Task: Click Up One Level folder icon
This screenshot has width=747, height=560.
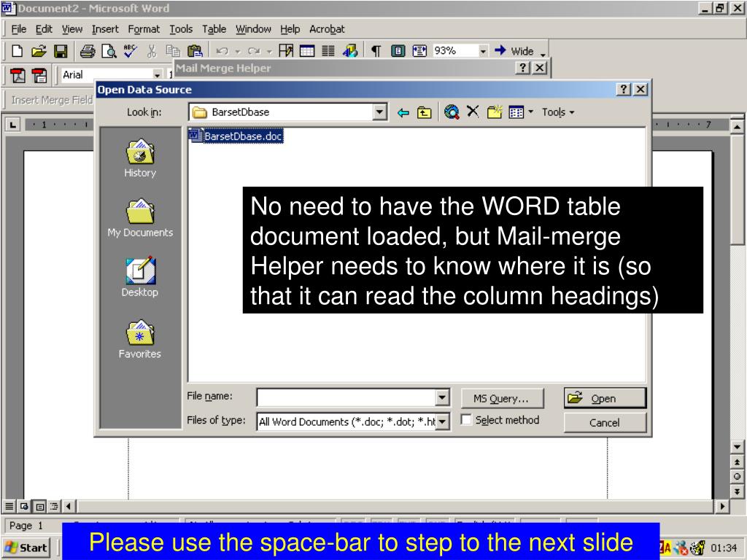Action: (x=424, y=113)
